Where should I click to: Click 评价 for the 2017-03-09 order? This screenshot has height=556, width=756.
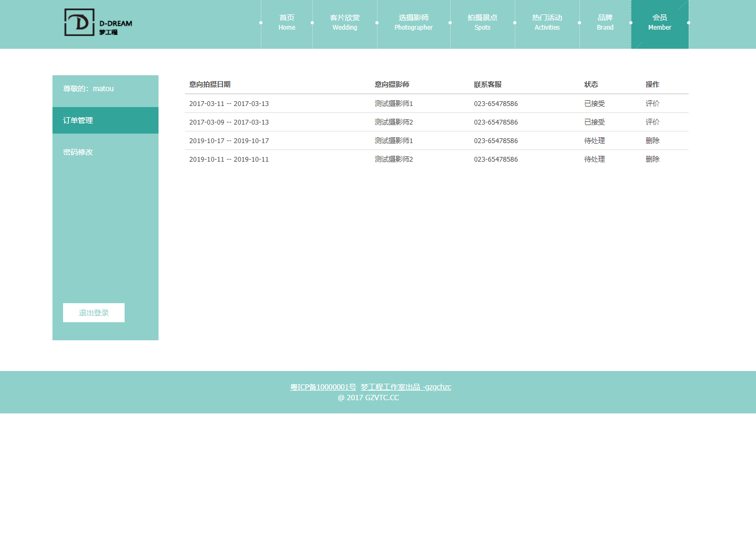(x=652, y=122)
